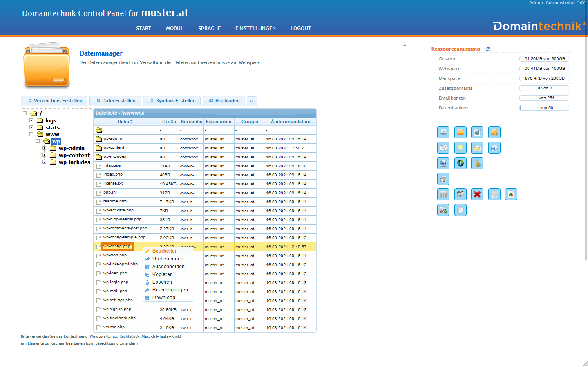Click the magnifying glass search icon
The image size is (588, 367).
pos(443,210)
